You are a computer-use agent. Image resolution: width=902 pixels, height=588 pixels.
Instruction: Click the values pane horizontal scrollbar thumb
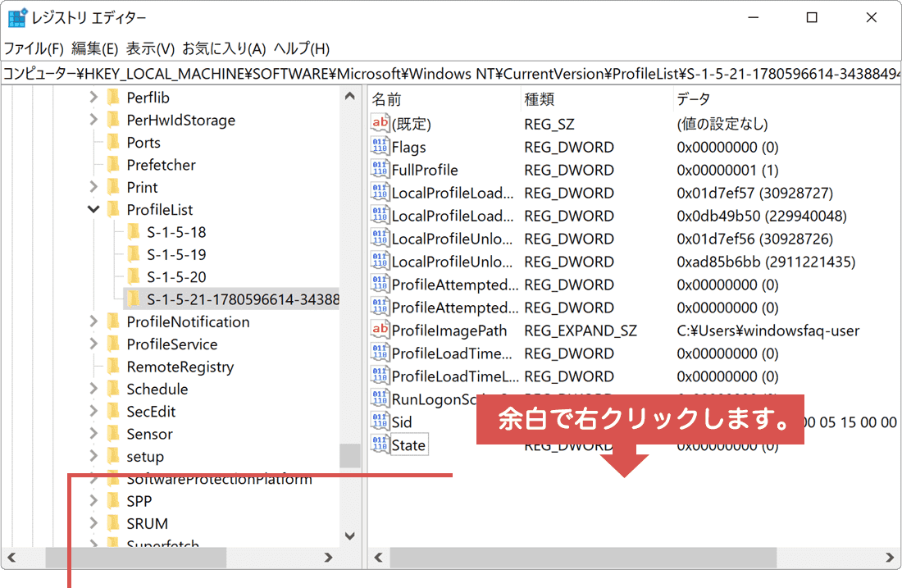(583, 558)
